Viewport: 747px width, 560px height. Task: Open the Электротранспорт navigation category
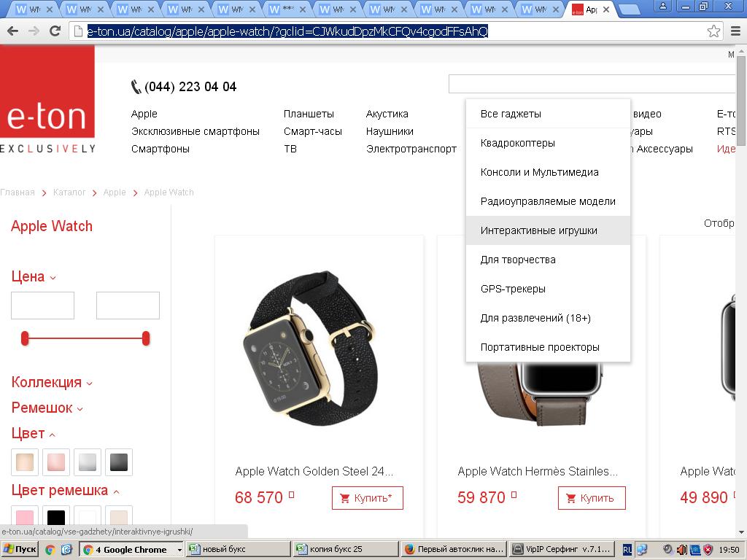tap(411, 149)
